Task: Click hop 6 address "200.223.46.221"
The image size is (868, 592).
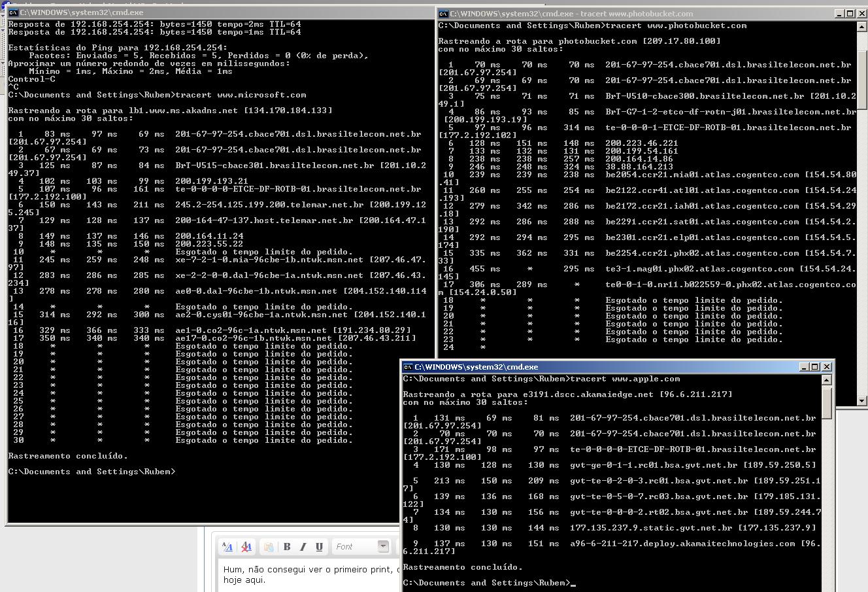Action: (642, 143)
